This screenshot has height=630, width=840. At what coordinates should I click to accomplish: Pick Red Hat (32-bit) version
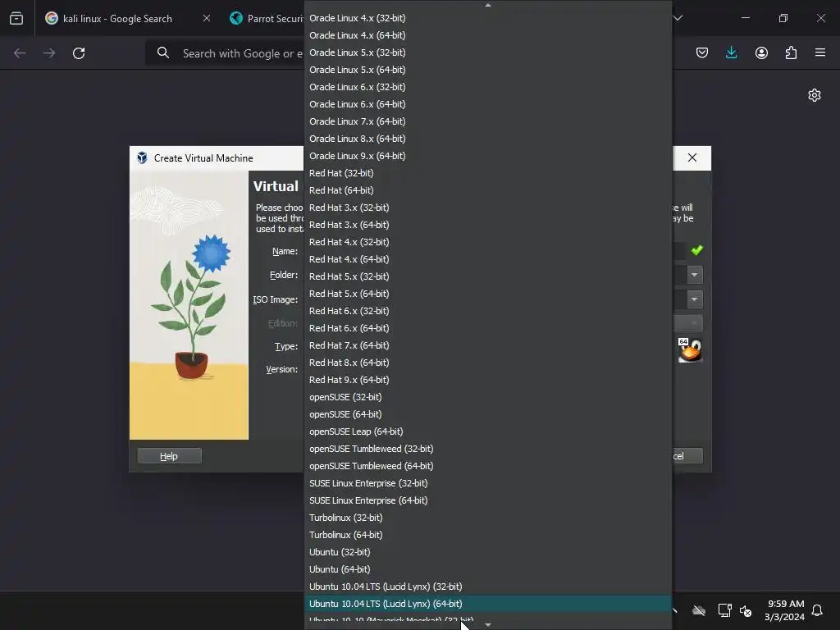pos(487,173)
